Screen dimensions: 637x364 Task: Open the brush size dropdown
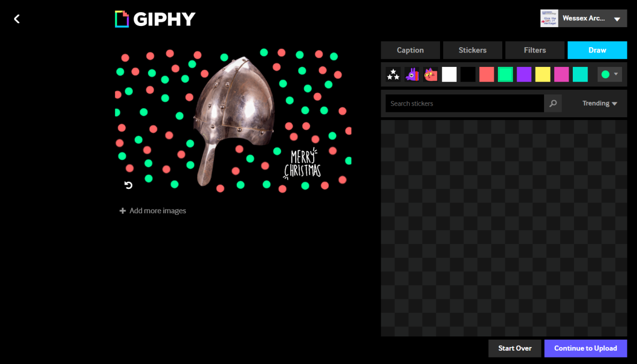click(609, 74)
